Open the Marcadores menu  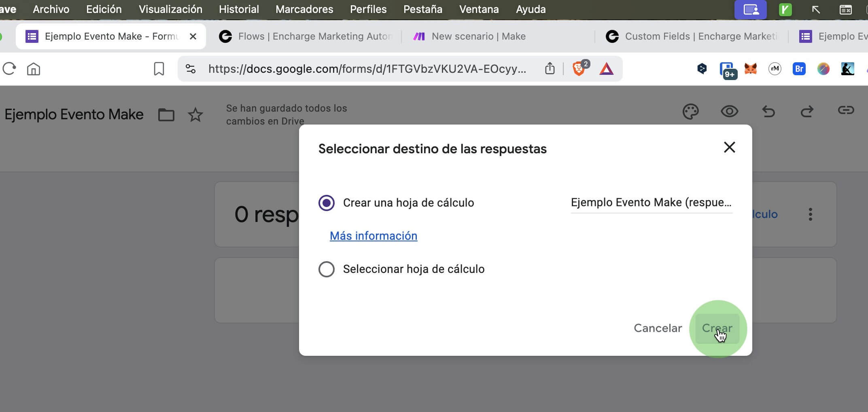tap(304, 9)
